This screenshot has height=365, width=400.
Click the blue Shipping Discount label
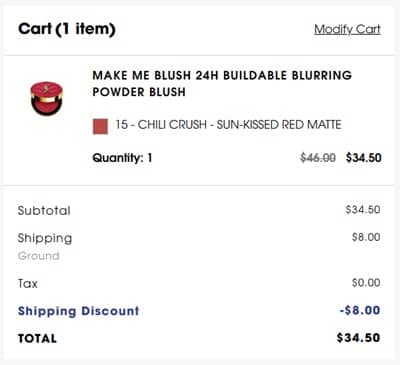78,311
